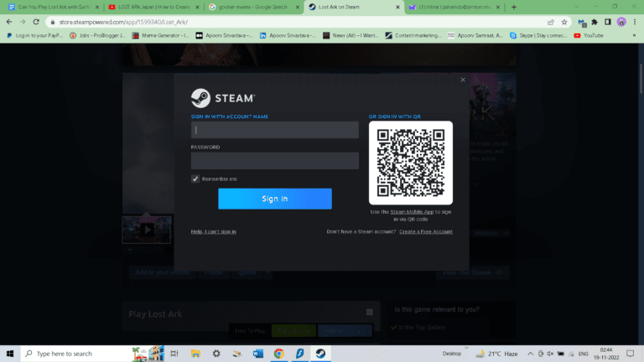644x362 pixels.
Task: Open YouTube bookmark
Action: pyautogui.click(x=589, y=36)
